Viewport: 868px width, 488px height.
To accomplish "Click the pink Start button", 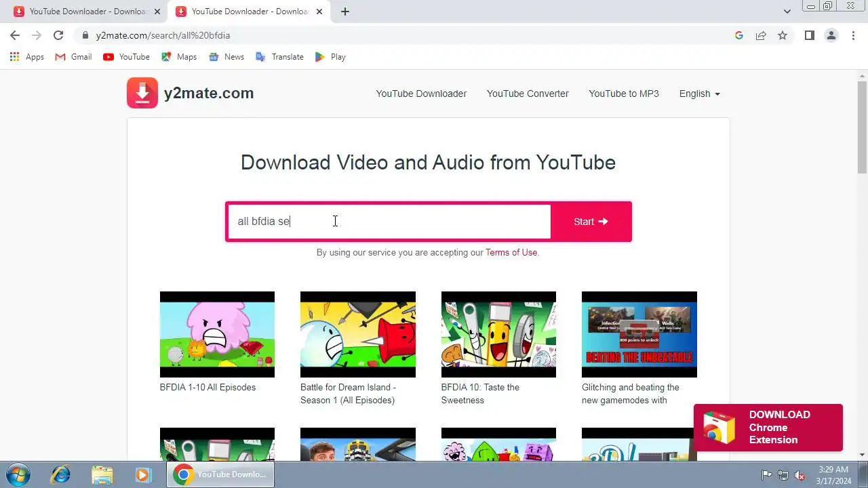I will pyautogui.click(x=591, y=222).
